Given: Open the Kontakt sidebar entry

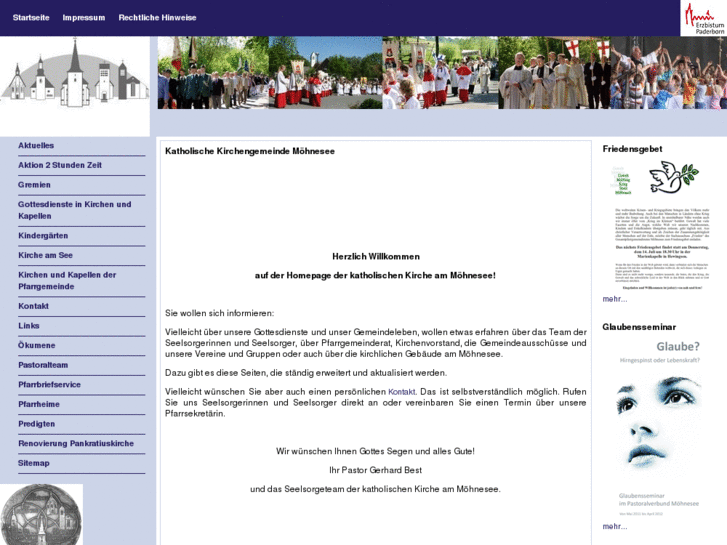Looking at the screenshot, I should tap(33, 306).
